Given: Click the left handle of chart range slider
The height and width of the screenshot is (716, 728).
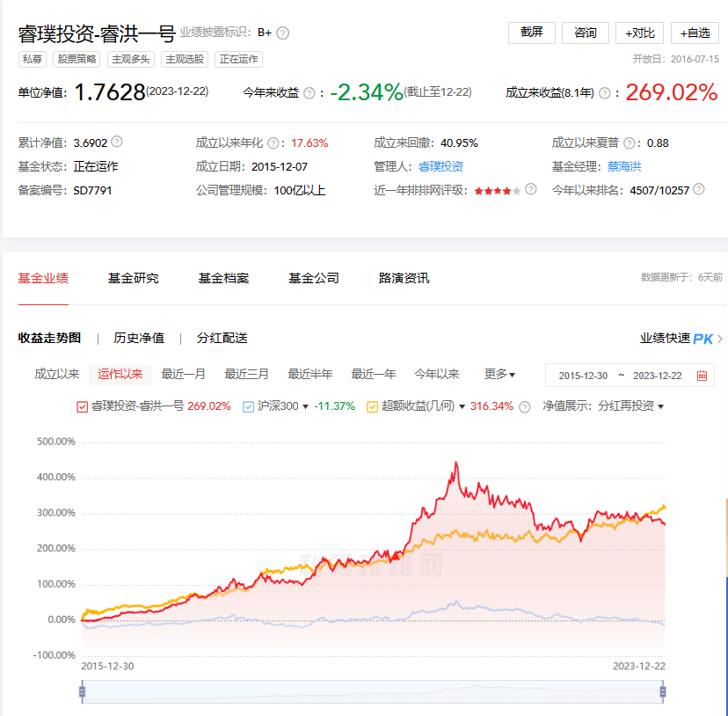Looking at the screenshot, I should pos(82,692).
